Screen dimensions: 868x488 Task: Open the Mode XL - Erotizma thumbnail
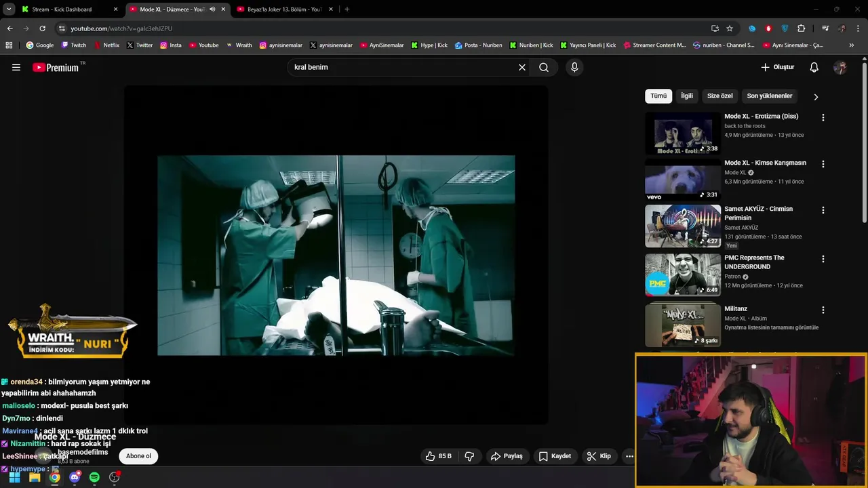click(683, 134)
